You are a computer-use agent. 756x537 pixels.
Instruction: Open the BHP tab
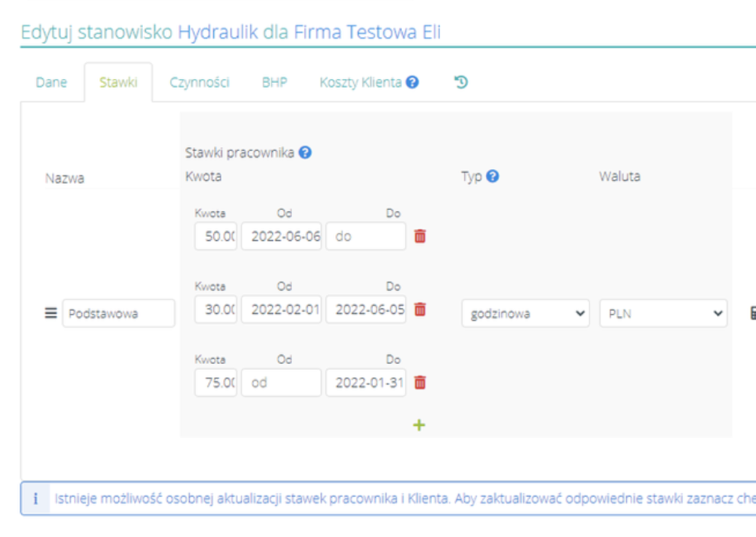point(274,82)
